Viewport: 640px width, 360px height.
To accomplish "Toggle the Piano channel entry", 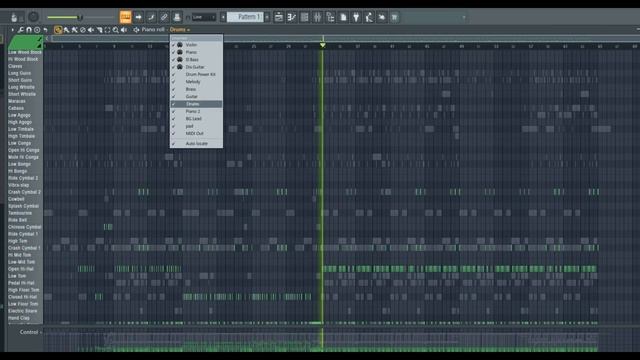I will coord(196,52).
